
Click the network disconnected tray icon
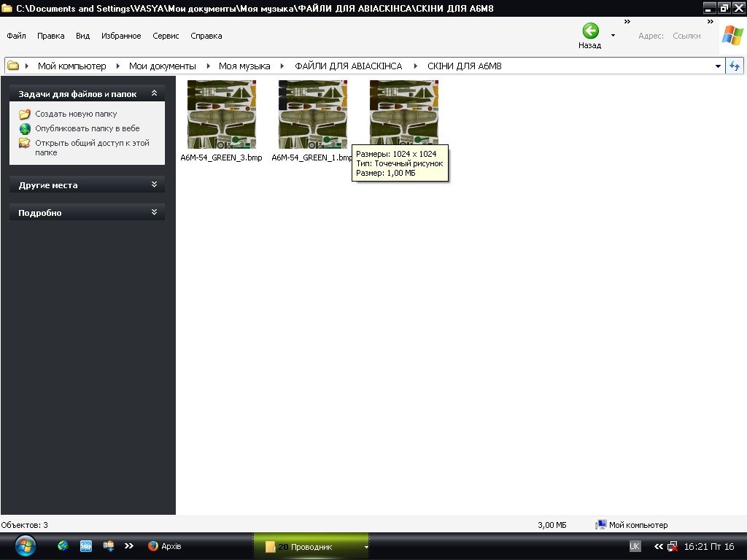(672, 546)
